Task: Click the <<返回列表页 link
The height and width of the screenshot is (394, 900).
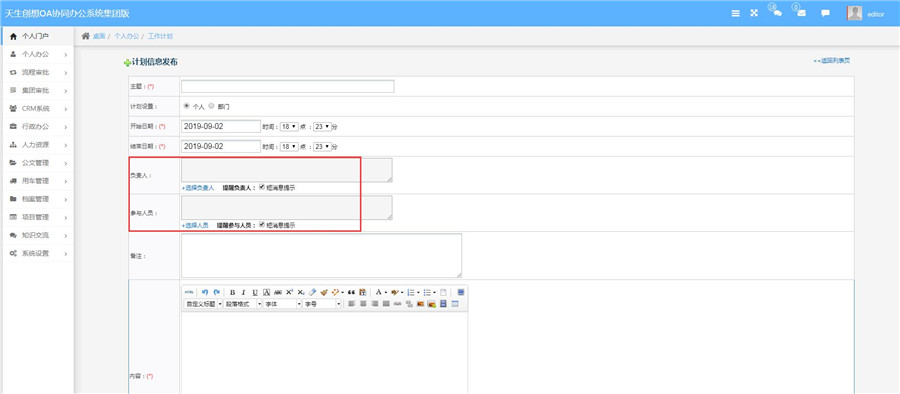Action: click(832, 61)
